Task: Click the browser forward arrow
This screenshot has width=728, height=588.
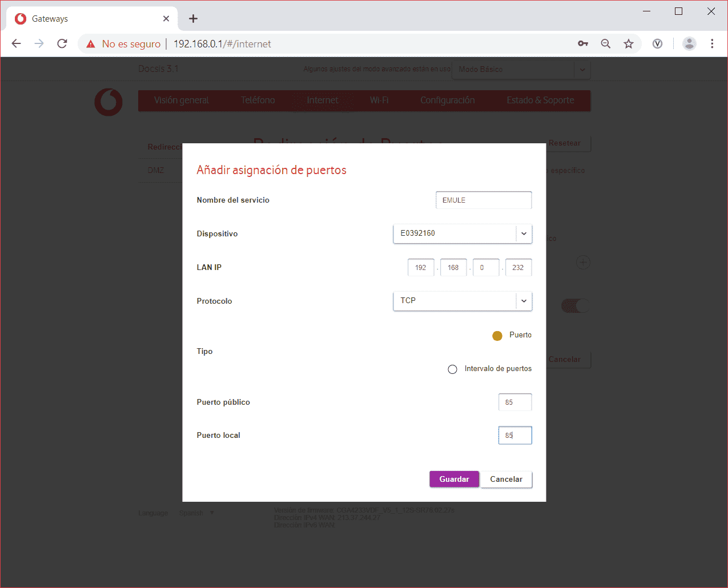Action: click(39, 43)
